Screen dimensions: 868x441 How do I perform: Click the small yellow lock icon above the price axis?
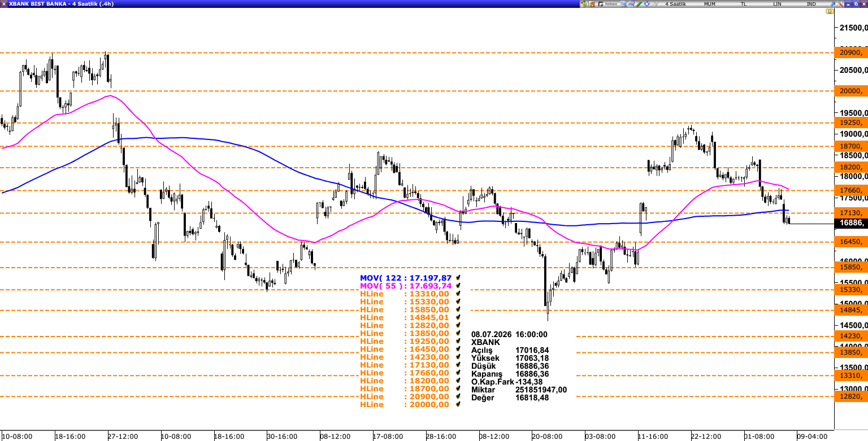pyautogui.click(x=830, y=11)
